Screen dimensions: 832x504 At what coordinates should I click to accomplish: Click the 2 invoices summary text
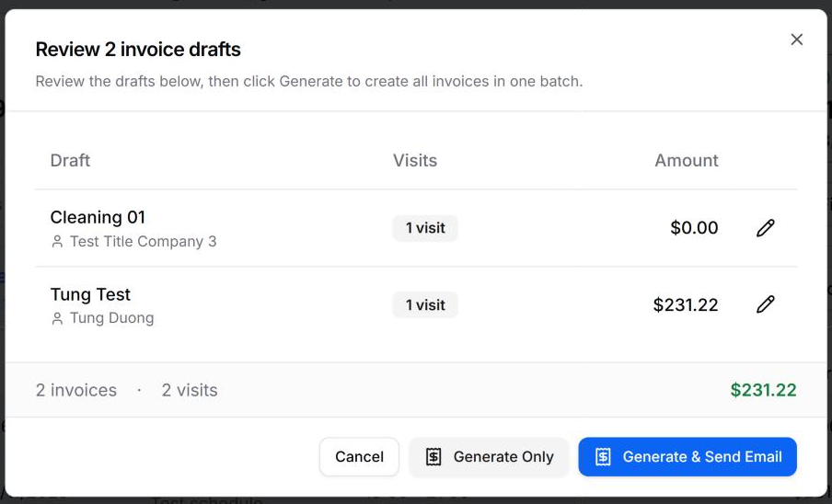point(76,390)
